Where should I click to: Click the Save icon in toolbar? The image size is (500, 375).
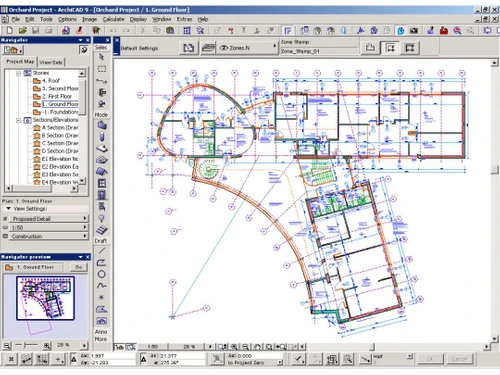35,31
